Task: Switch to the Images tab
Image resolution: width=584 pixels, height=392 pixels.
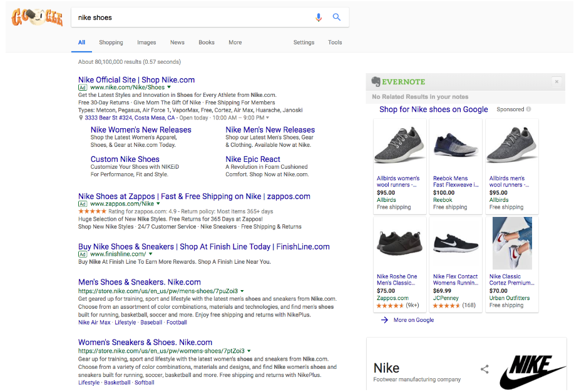Action: pyautogui.click(x=146, y=43)
